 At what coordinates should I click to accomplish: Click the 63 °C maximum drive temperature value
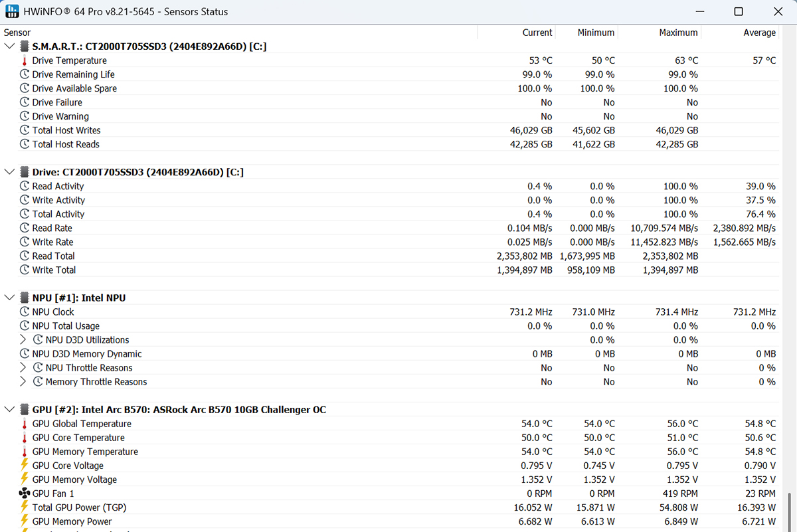pyautogui.click(x=687, y=60)
